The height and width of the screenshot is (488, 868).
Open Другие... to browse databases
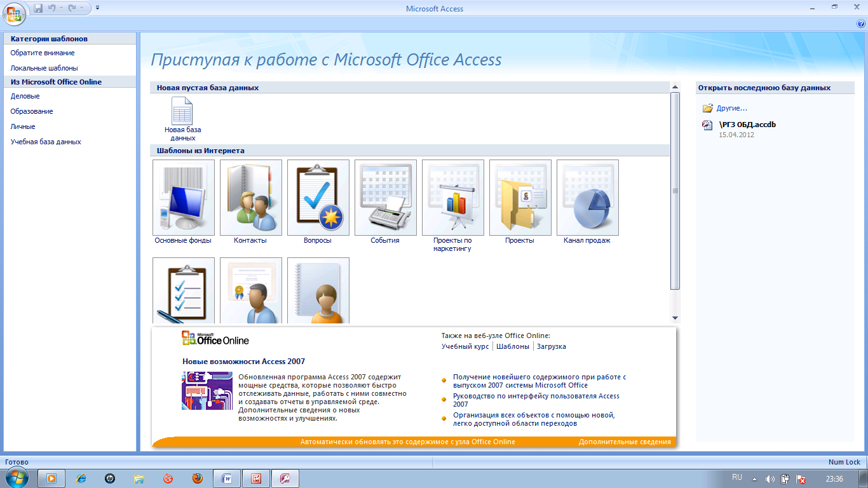point(732,108)
